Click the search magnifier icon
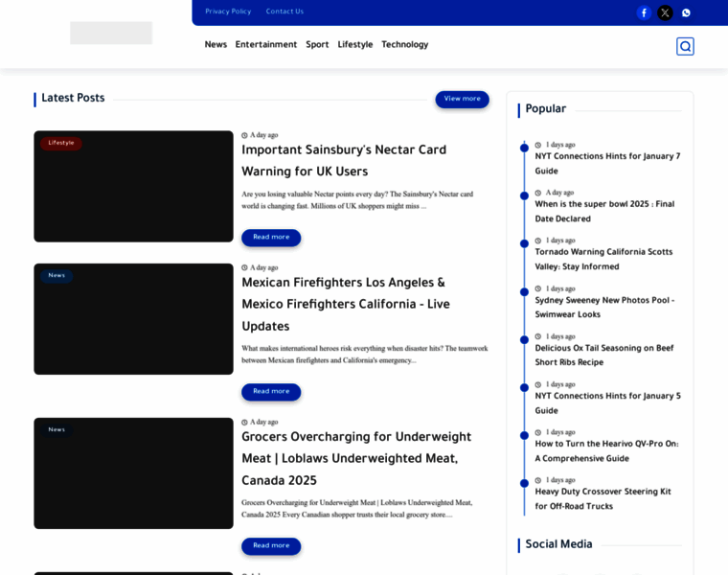 click(x=685, y=46)
